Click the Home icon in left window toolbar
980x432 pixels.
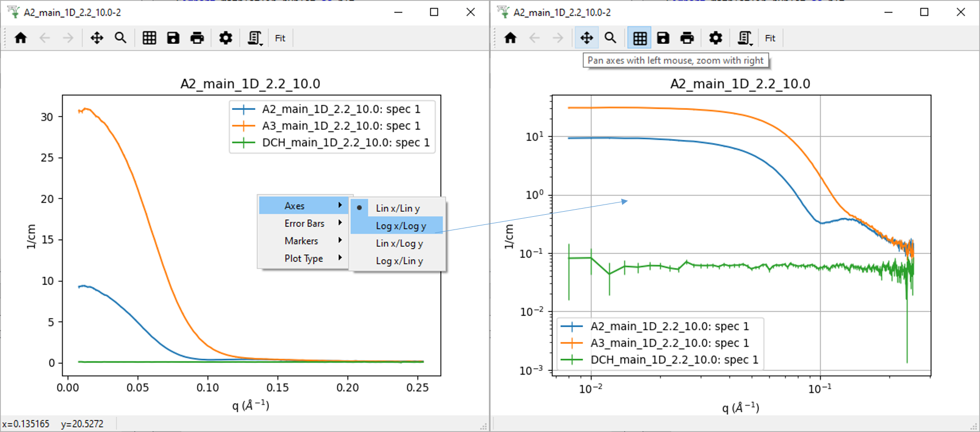point(21,38)
